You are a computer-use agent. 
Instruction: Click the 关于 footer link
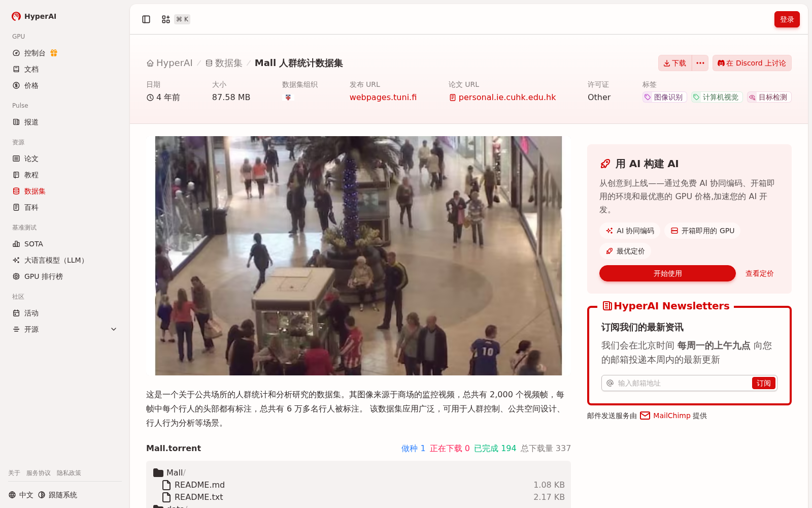coord(14,473)
